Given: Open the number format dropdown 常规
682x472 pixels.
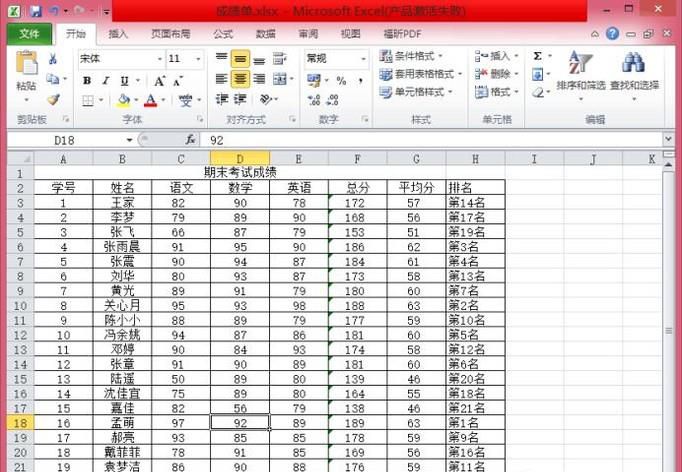Looking at the screenshot, I should point(363,59).
